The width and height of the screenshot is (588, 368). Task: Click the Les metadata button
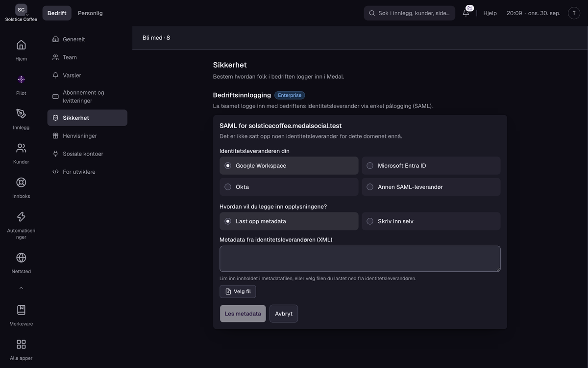click(x=243, y=314)
